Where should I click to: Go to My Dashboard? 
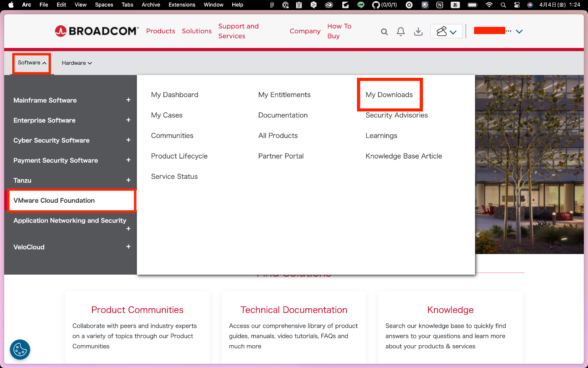[175, 95]
